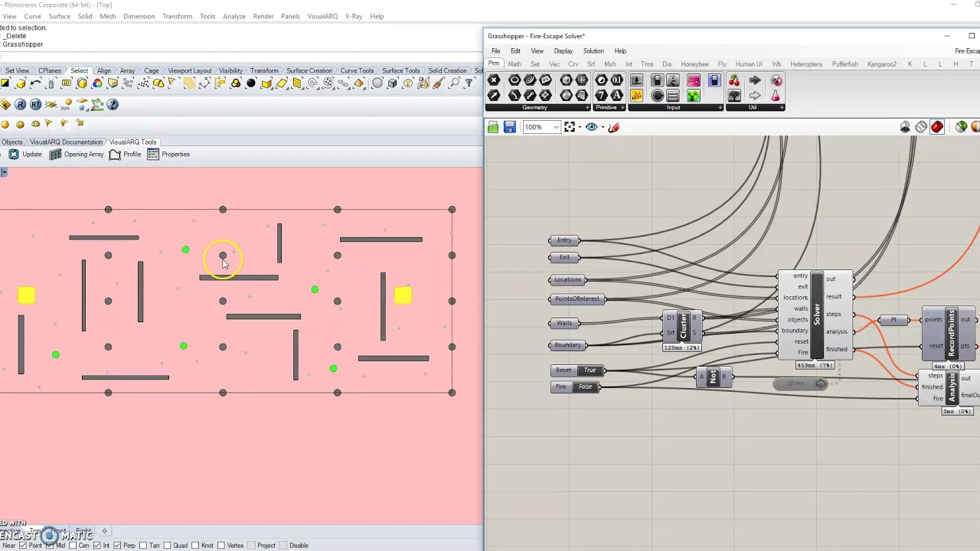This screenshot has width=980, height=551.
Task: Click the magnifier select icon in Select toolbar
Action: pos(455,83)
